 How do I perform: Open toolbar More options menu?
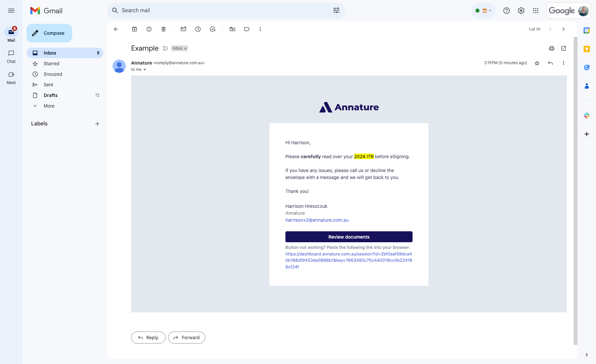(260, 29)
